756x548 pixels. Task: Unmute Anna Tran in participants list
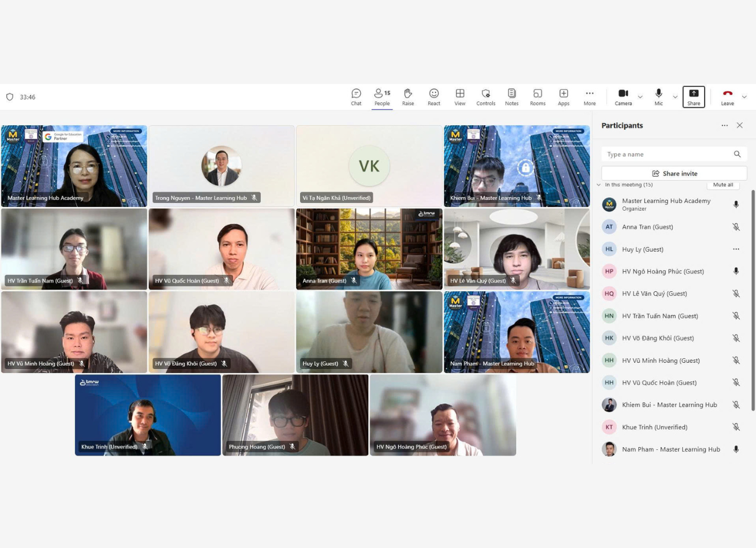736,227
